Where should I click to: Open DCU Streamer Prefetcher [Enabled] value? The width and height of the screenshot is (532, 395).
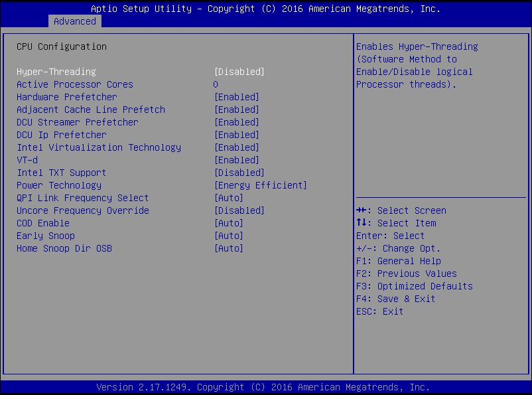237,122
